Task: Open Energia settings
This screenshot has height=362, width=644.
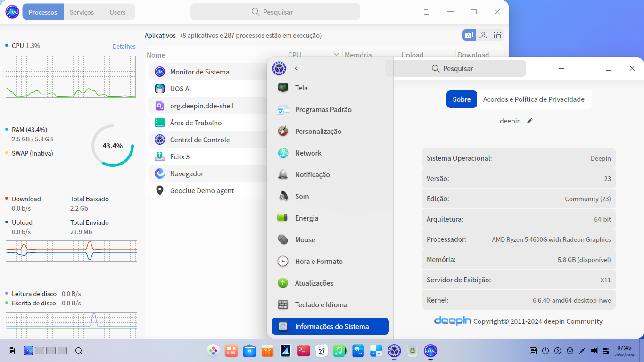Action: click(x=330, y=218)
